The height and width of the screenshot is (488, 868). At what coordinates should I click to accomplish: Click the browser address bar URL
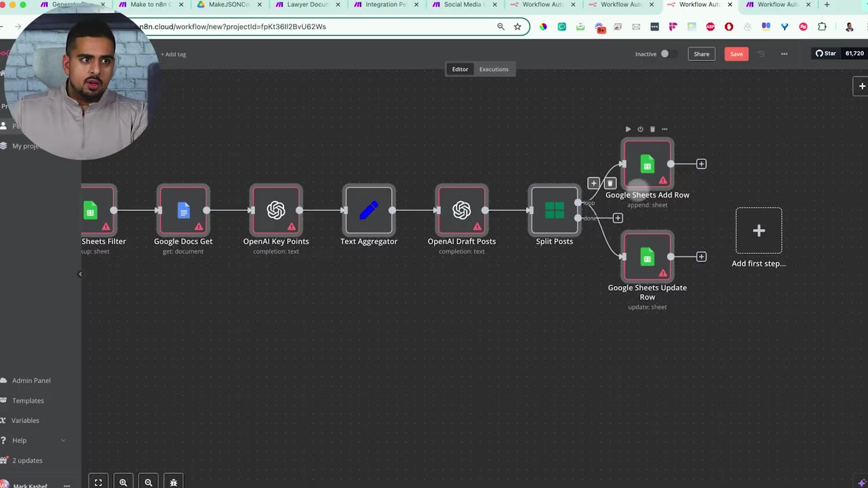tap(233, 26)
